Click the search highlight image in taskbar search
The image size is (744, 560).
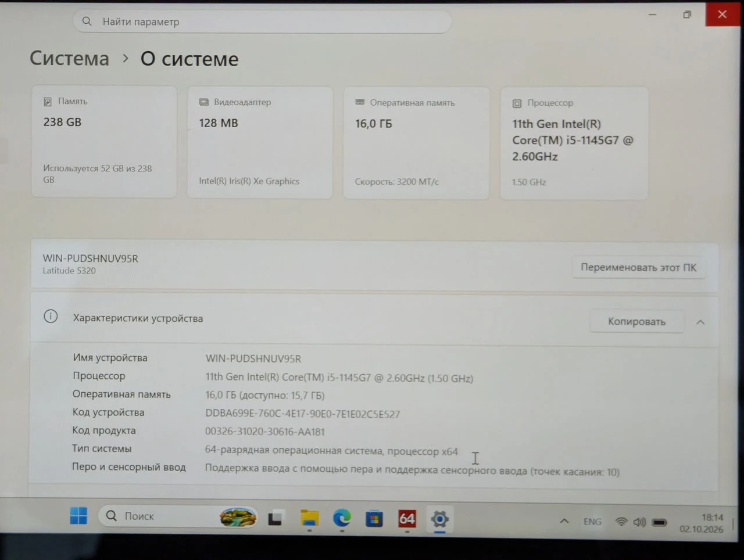point(238,516)
